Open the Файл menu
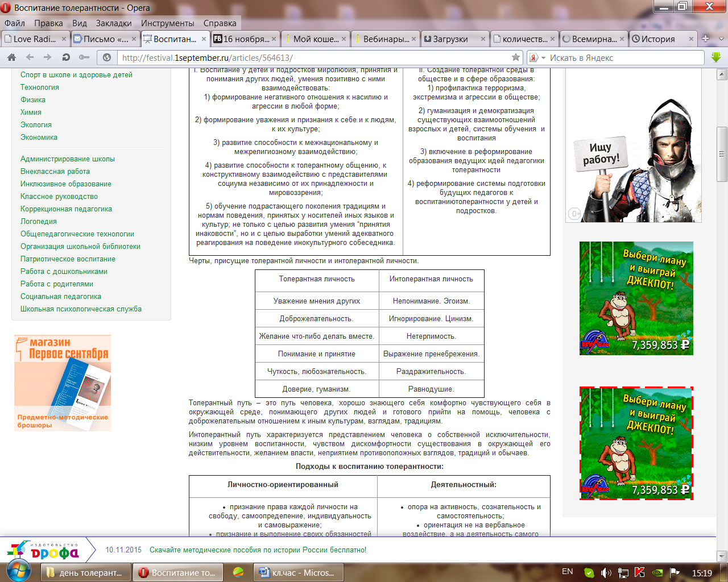The image size is (728, 582). point(15,23)
